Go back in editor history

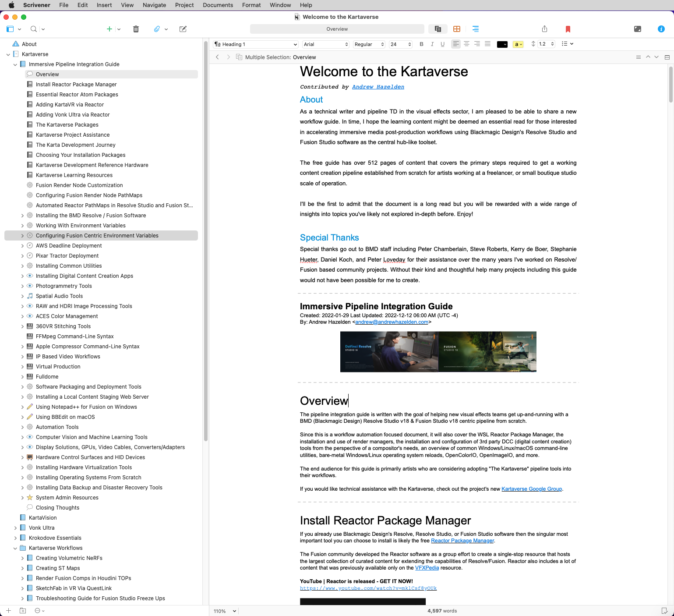(217, 57)
